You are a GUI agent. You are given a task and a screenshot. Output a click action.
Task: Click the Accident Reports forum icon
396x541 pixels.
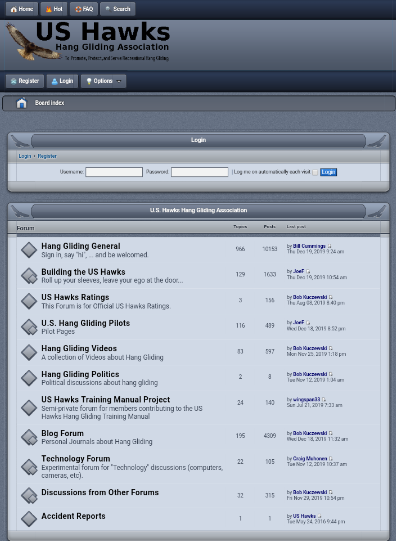[29, 519]
